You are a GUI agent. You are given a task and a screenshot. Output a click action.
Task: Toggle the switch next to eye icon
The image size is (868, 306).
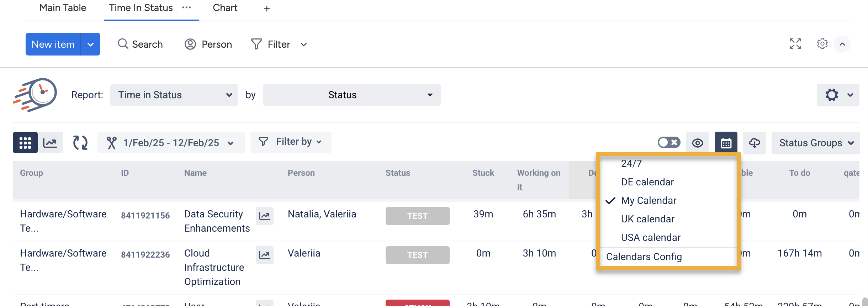pyautogui.click(x=669, y=143)
